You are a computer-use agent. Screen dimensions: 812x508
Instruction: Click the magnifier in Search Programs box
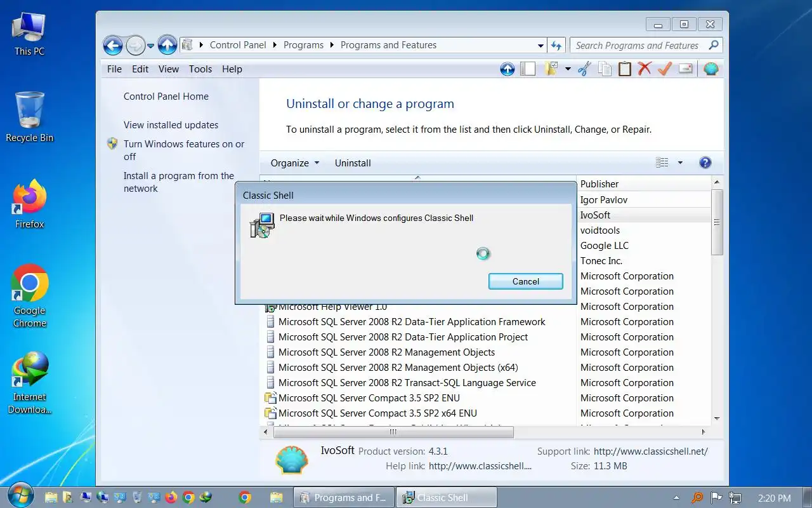pyautogui.click(x=714, y=45)
